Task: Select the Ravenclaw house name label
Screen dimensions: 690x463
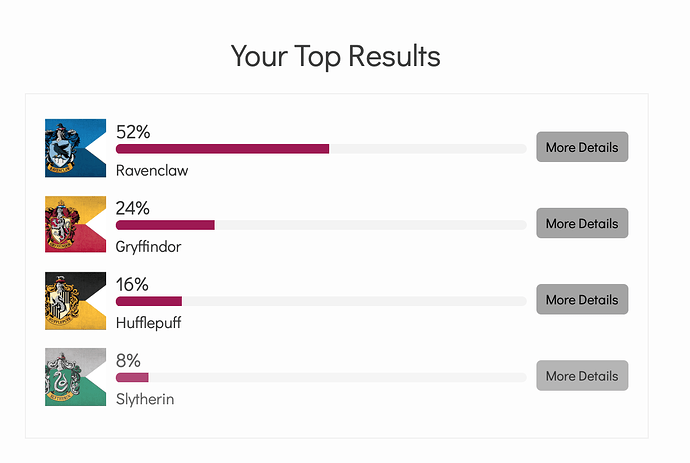Action: [x=152, y=170]
